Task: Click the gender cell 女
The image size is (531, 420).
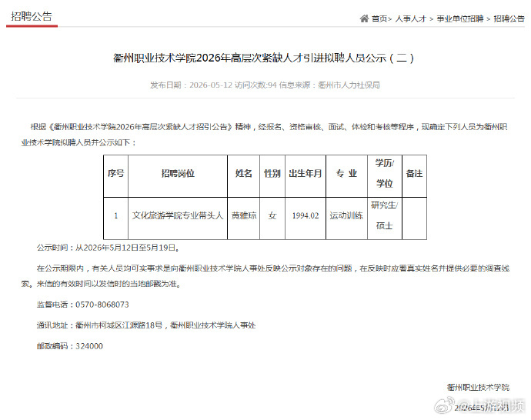Action: [272, 218]
